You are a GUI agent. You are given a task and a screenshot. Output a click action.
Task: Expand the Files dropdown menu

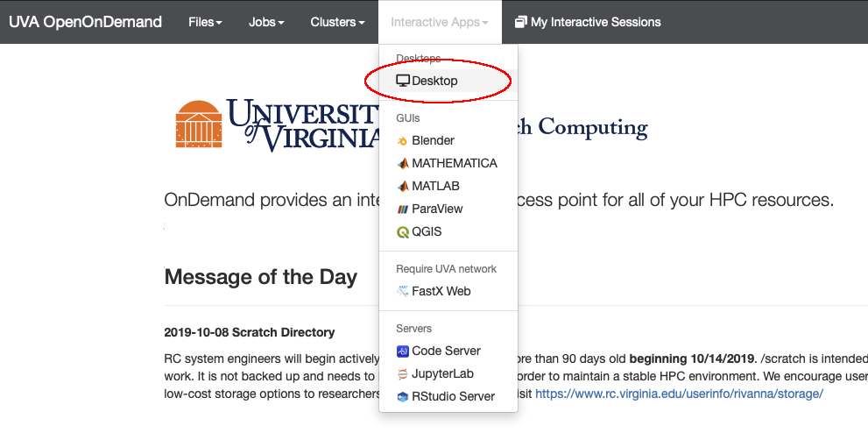pos(205,22)
